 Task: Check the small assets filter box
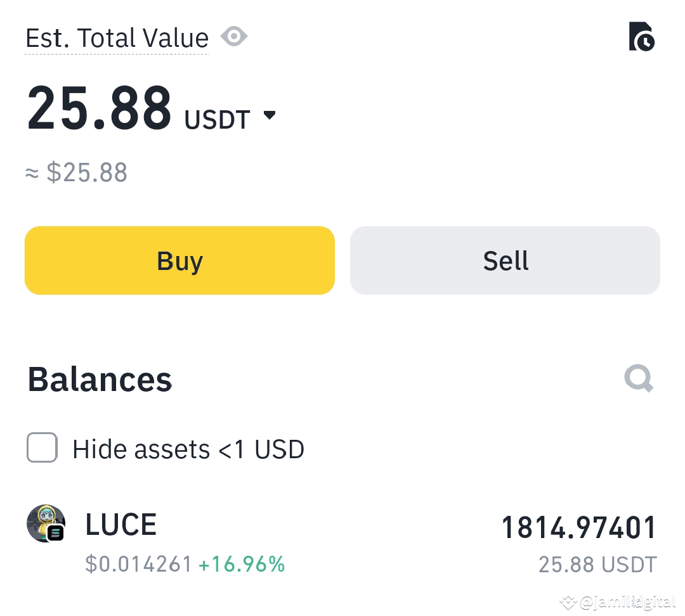(x=42, y=449)
